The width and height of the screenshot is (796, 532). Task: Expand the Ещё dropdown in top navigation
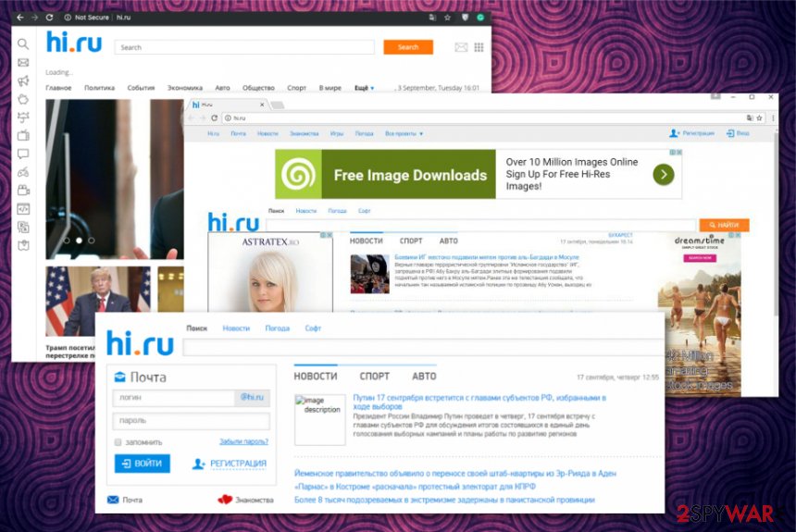[364, 88]
